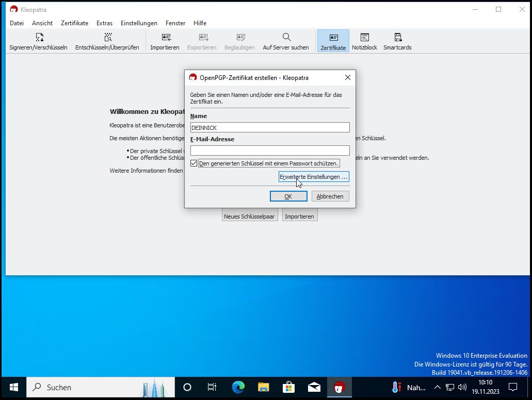Confirm the dialog with OK
532x400 pixels.
(288, 196)
